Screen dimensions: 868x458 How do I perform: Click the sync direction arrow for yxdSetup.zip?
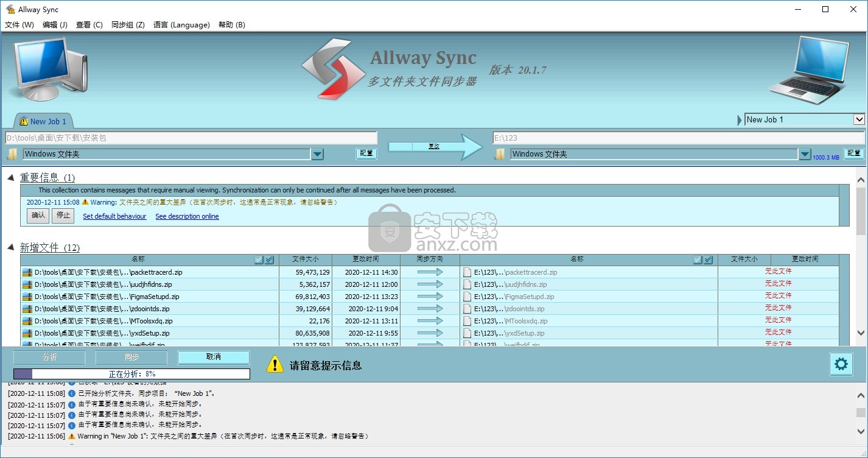[430, 333]
